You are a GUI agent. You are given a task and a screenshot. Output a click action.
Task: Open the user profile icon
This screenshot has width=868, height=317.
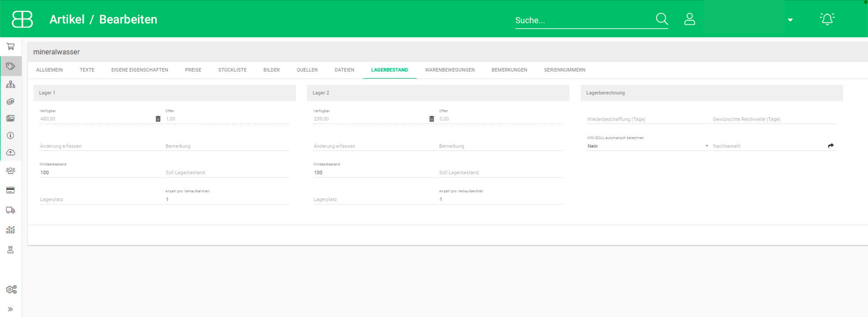pos(690,19)
